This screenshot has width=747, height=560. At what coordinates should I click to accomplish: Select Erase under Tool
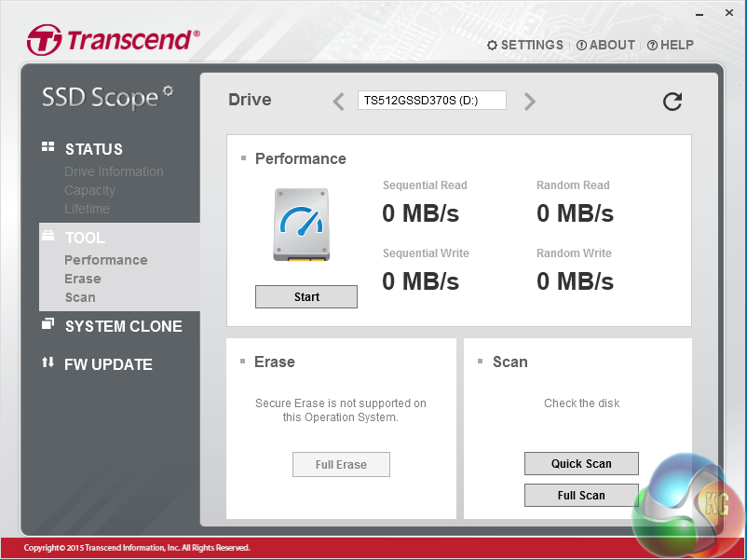coord(82,279)
